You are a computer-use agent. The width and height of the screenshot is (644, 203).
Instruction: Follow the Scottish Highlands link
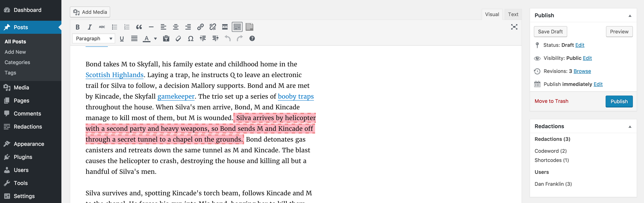point(115,75)
